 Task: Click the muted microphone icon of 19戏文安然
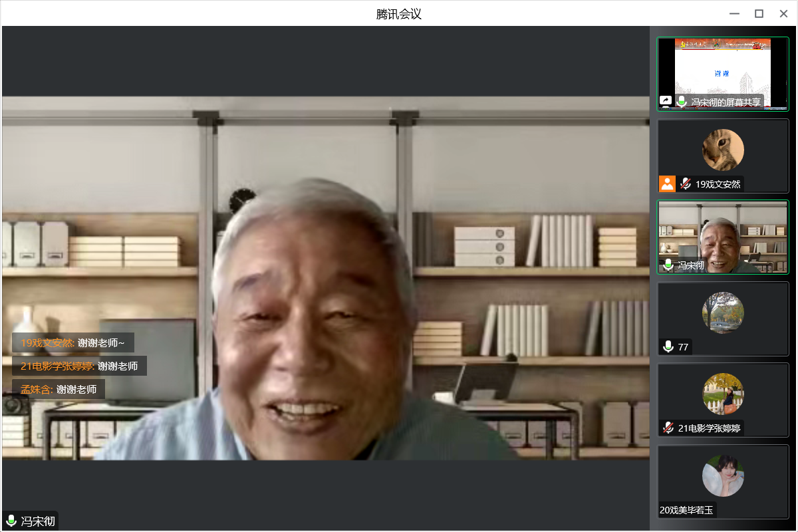click(x=685, y=184)
